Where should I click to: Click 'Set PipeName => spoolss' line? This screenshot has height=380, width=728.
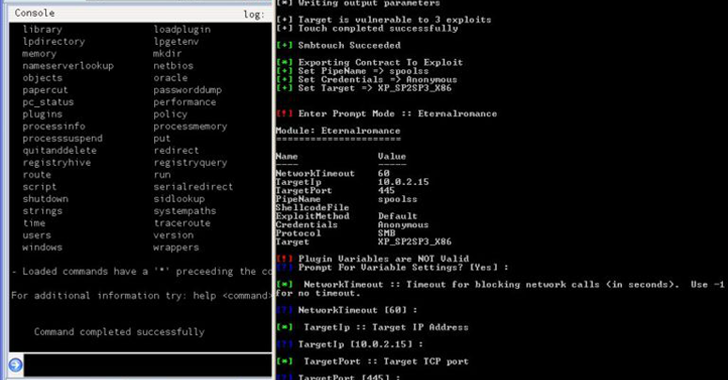point(352,71)
